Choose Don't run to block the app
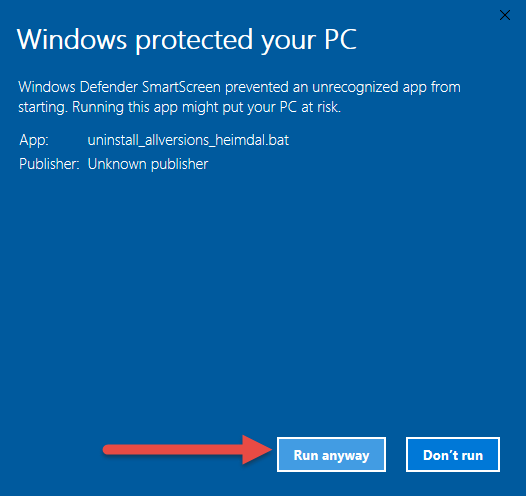Viewport: 526px width, 496px height. click(453, 454)
